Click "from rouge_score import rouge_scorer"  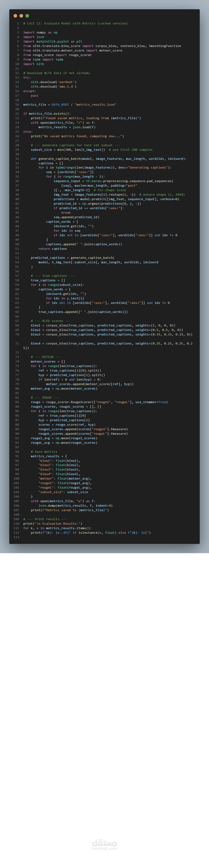pos(57,55)
